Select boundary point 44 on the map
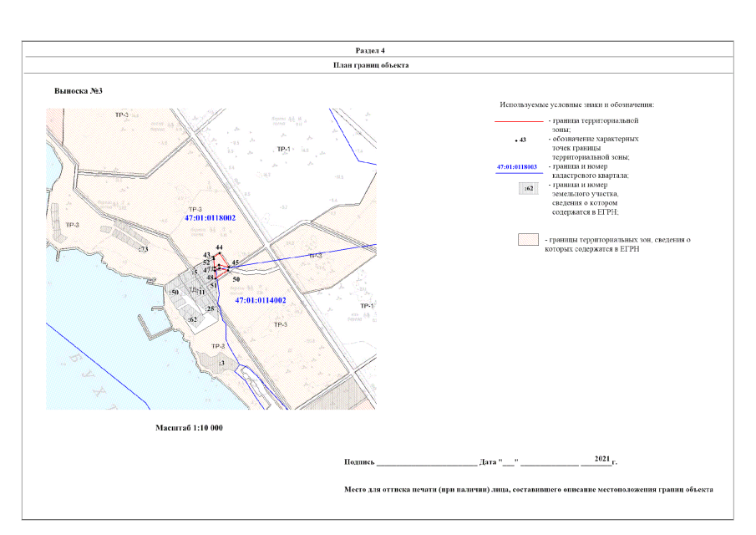The width and height of the screenshot is (756, 535). (219, 248)
